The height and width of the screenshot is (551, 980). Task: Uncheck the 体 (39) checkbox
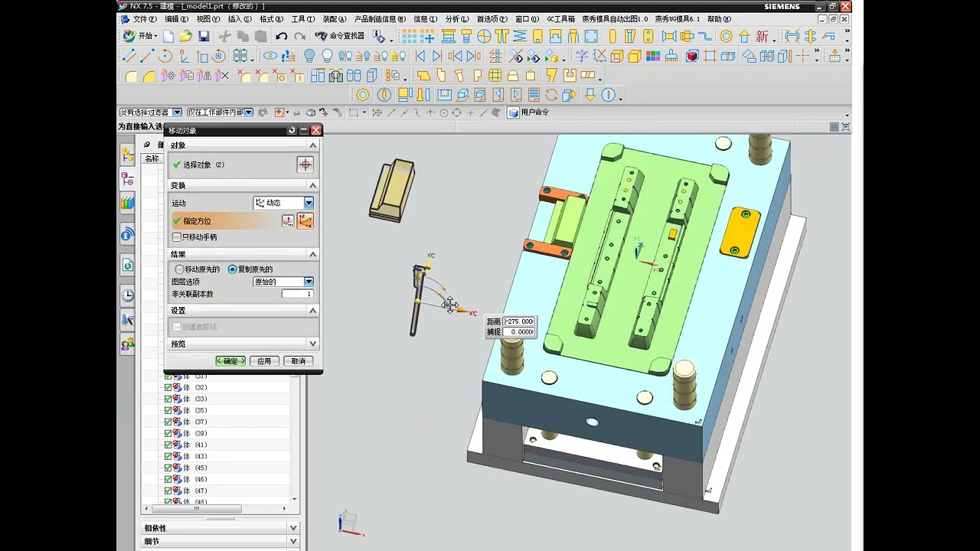[x=168, y=433]
